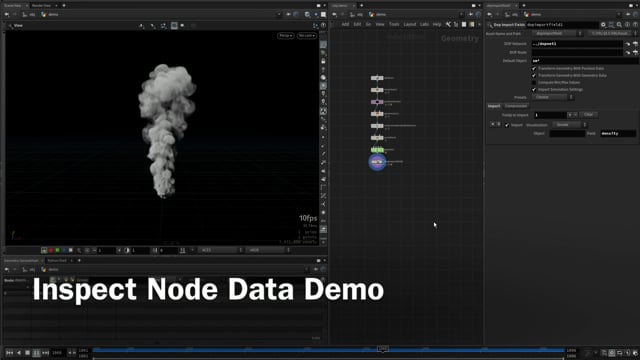
Task: Click the Field name input showing density
Action: click(618, 133)
